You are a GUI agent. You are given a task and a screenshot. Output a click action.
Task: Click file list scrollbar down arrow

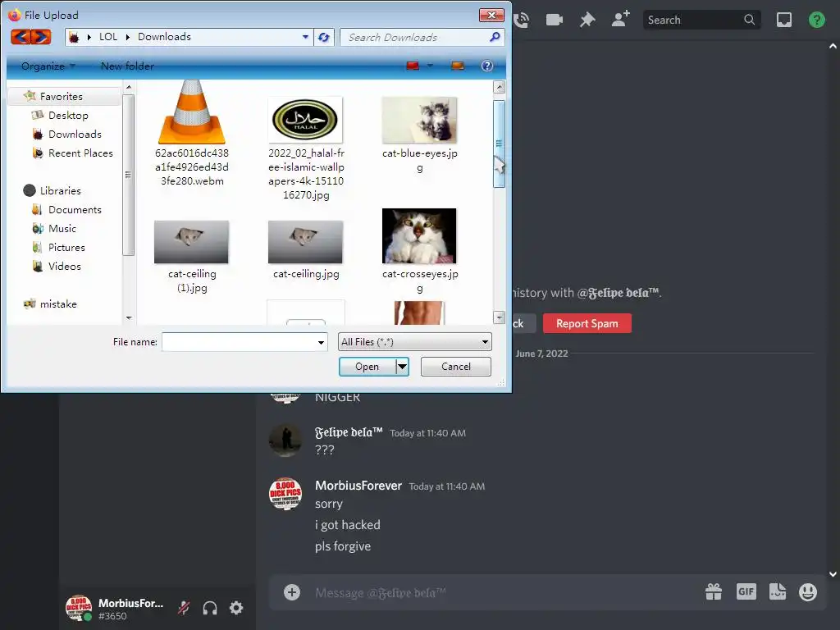[499, 317]
